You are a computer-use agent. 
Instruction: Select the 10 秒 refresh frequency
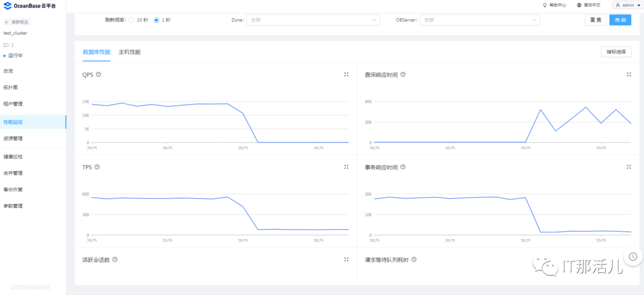(x=131, y=20)
